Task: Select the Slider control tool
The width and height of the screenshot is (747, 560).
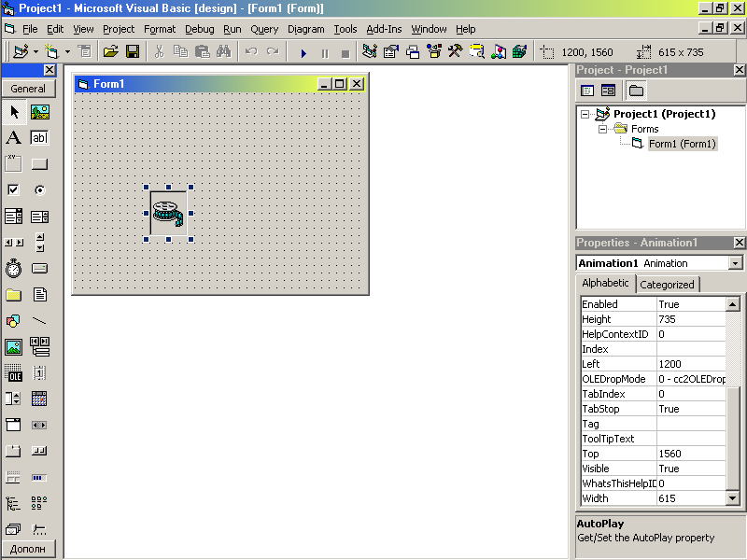Action: 40,529
